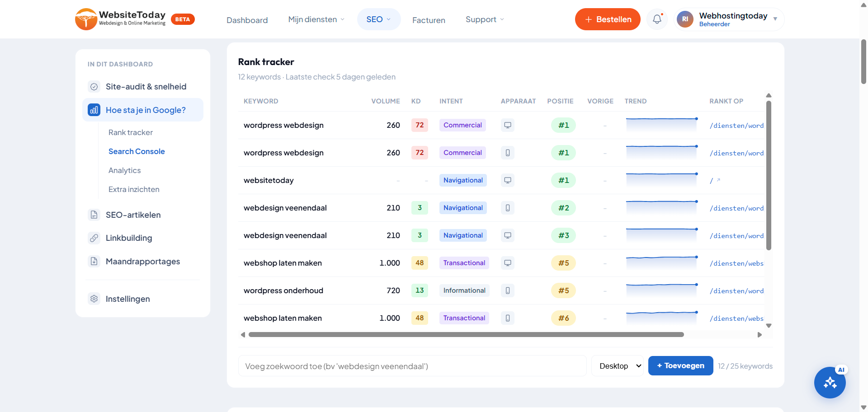Open Facturen in top navigation
This screenshot has width=868, height=412.
tap(429, 20)
